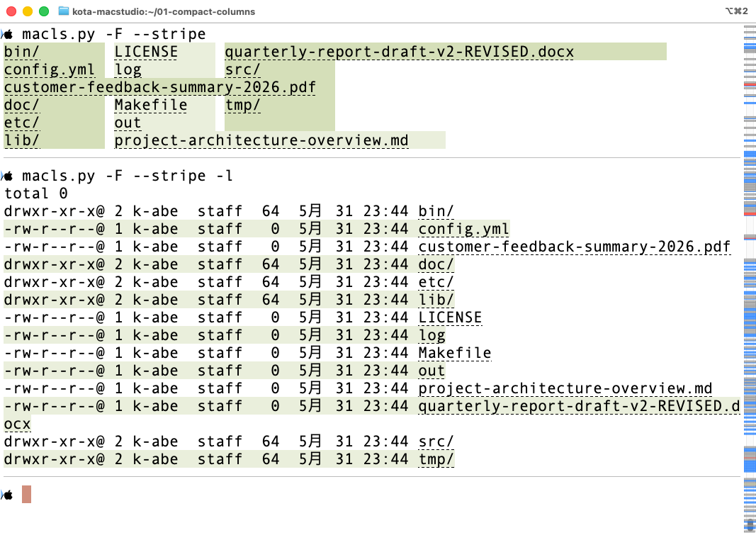
Task: Click the ⌥⌘2 shortcut indicator in the title bar
Action: (736, 11)
